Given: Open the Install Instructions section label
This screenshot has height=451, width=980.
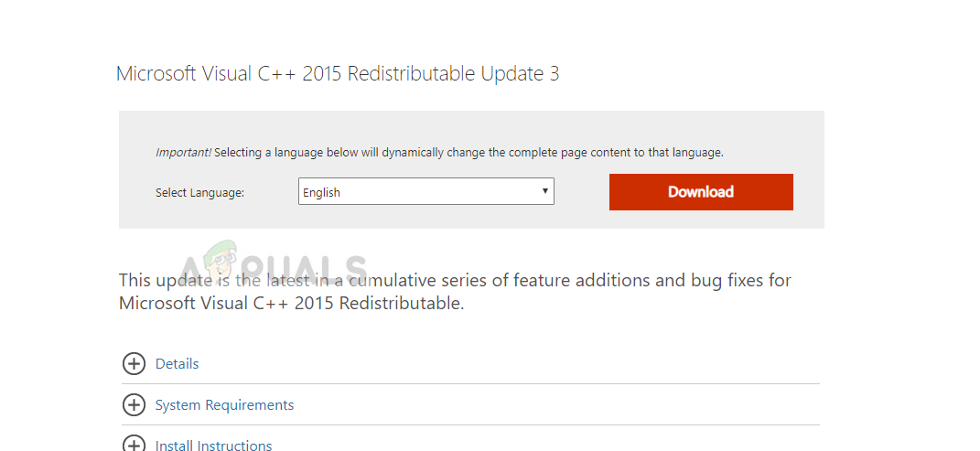Looking at the screenshot, I should click(213, 446).
